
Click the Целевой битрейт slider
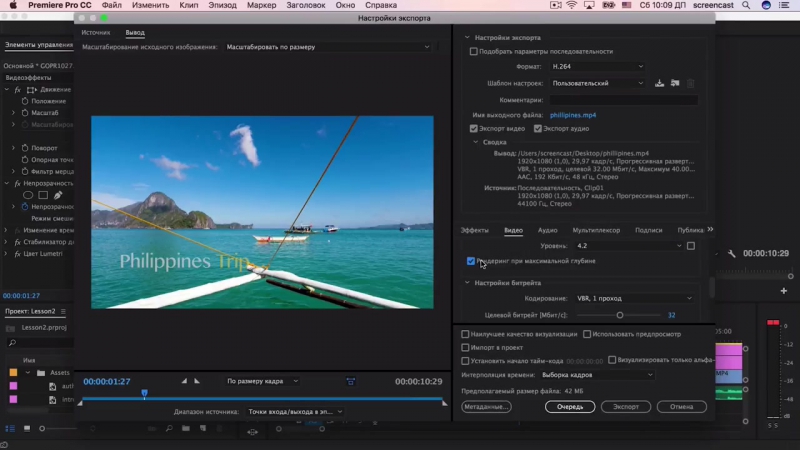click(x=619, y=315)
